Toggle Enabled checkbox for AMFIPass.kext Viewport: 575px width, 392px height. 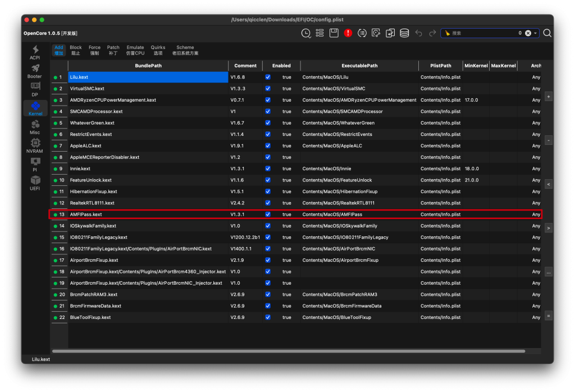coord(268,214)
